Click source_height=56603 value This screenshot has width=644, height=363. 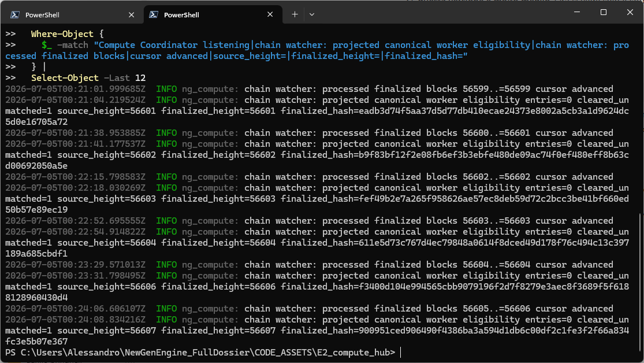point(107,199)
